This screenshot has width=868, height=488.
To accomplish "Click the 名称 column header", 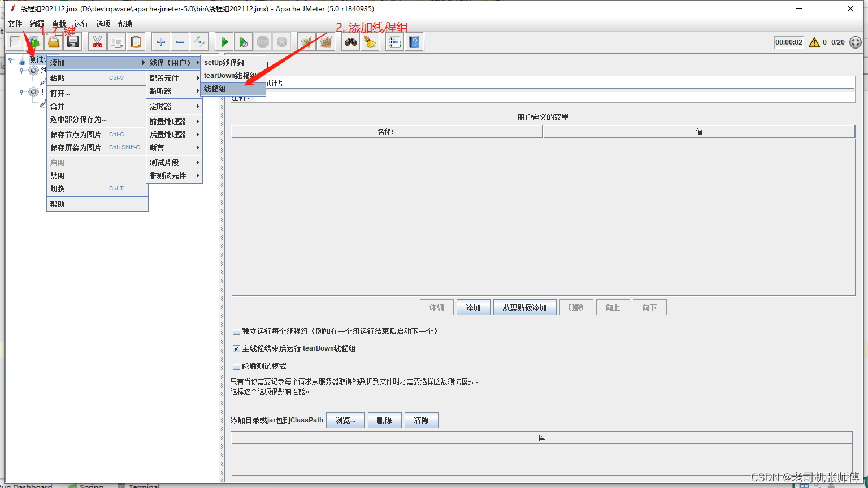I will [387, 132].
